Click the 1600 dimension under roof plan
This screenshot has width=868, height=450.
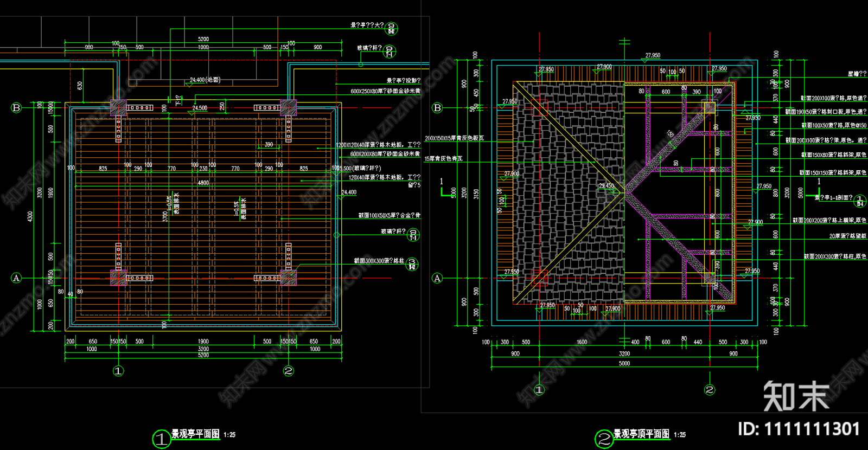tap(582, 342)
